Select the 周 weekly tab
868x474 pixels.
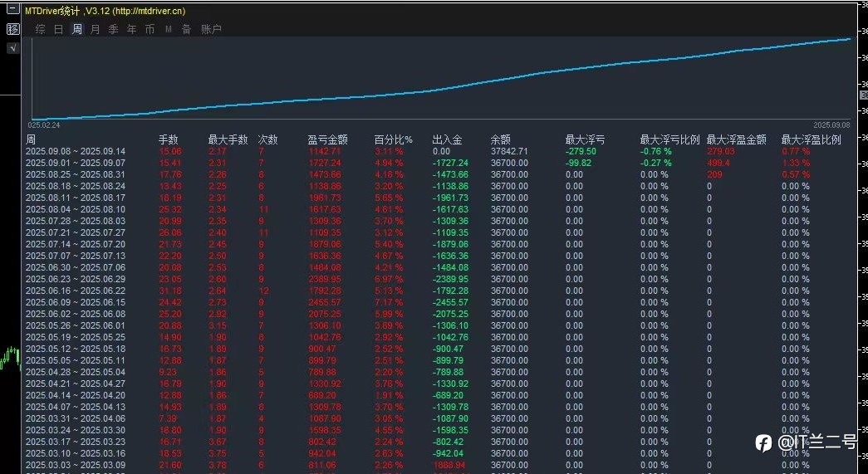coord(77,29)
